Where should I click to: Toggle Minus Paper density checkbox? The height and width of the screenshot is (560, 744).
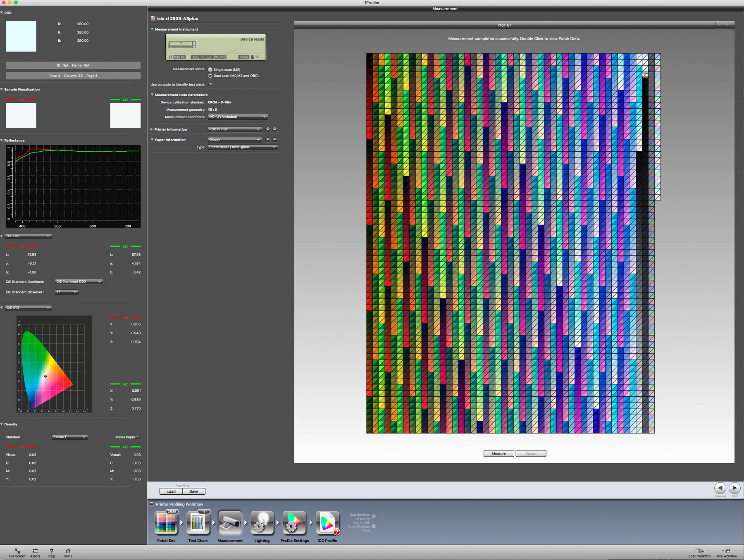click(138, 437)
